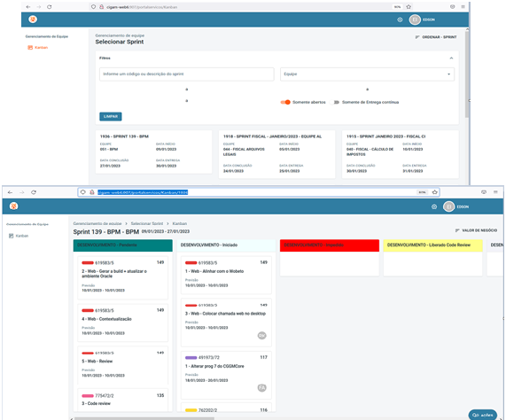This screenshot has height=420, width=506.
Task: Reload the Kanban board page in the bottom window
Action: (34, 192)
